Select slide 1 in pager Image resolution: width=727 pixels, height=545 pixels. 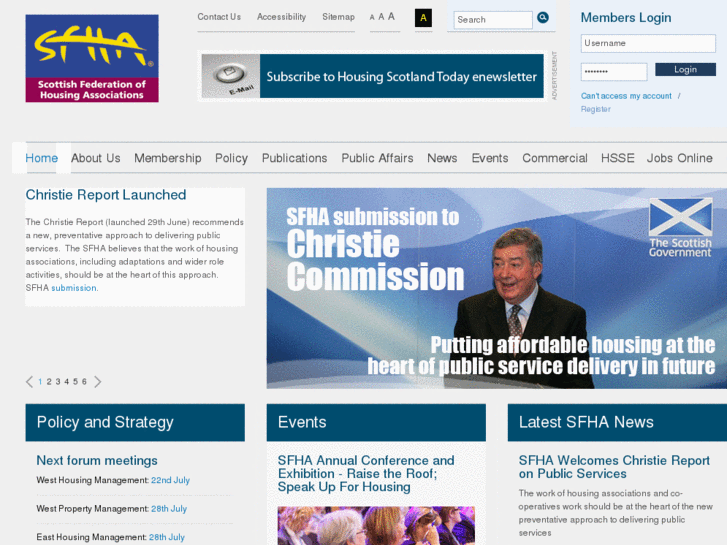point(40,382)
